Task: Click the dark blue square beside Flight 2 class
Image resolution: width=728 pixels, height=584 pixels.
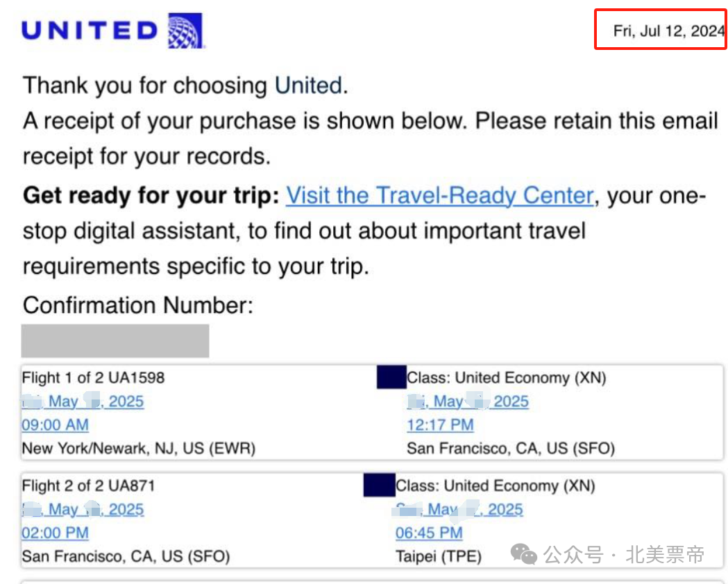Action: point(380,485)
